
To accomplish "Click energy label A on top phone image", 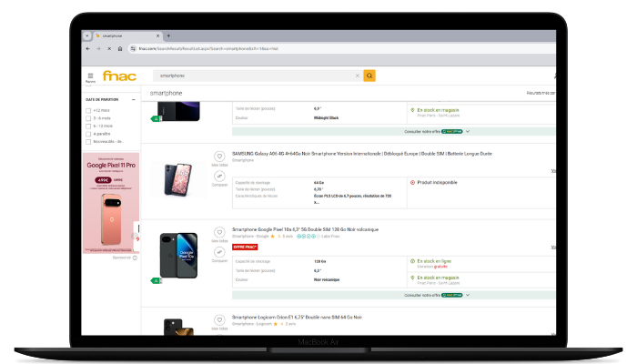I will 156,118.
